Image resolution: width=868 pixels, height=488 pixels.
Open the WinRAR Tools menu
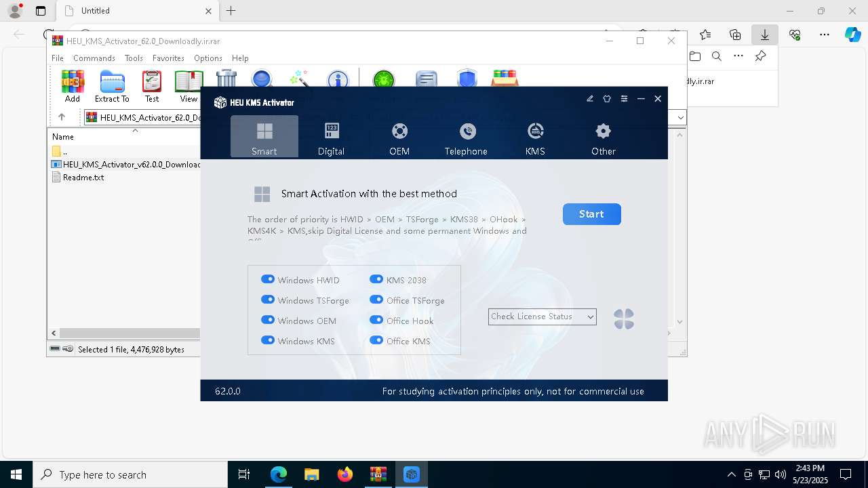click(x=134, y=58)
